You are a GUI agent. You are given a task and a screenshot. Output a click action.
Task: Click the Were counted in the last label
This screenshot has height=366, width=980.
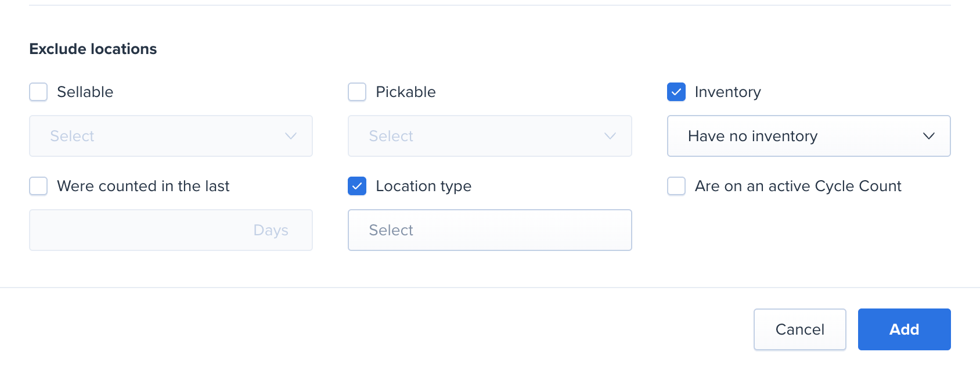143,186
